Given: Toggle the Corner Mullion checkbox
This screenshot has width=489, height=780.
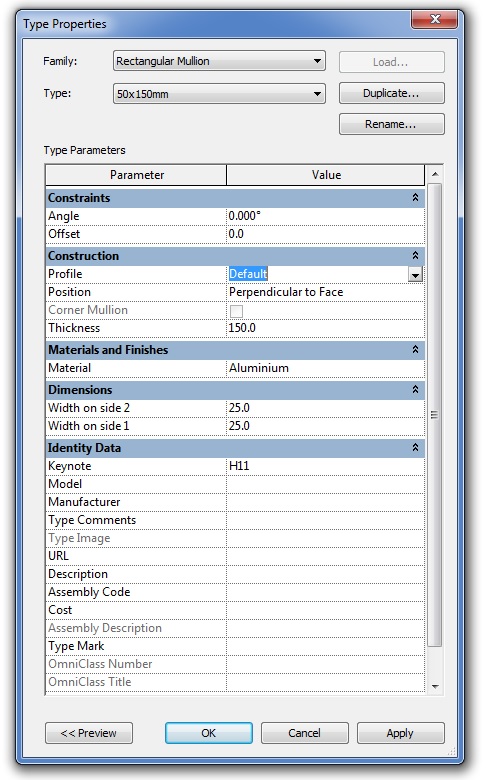Looking at the screenshot, I should point(236,311).
